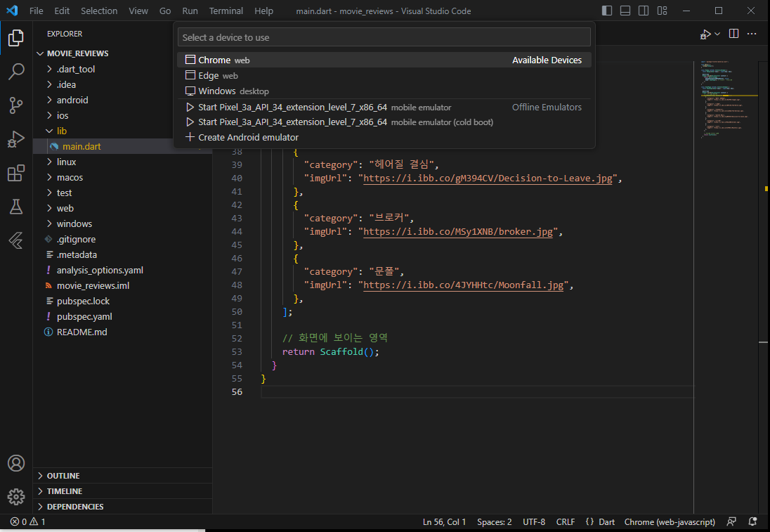The width and height of the screenshot is (770, 532).
Task: Open the Flutter sidebar icon
Action: click(x=15, y=241)
